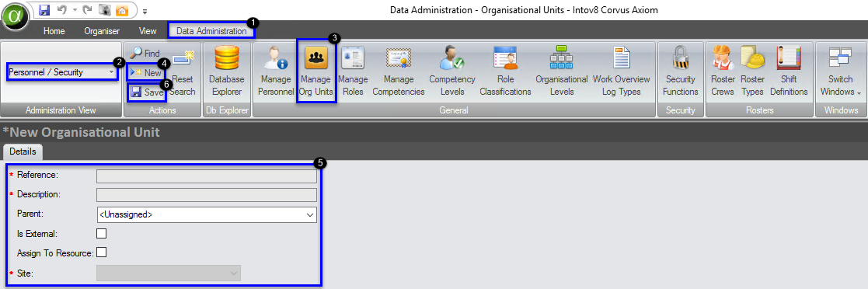This screenshot has height=289, width=868.
Task: Select the Data Administration ribbon tab
Action: click(x=211, y=31)
